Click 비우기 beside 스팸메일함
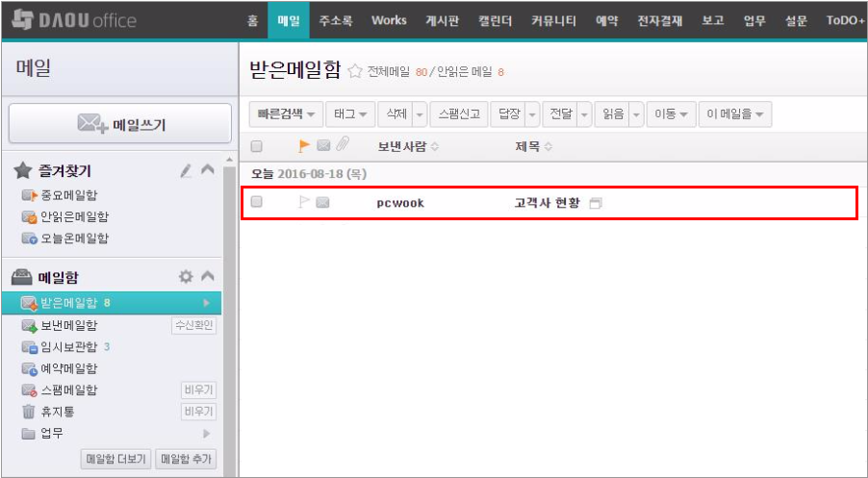This screenshot has width=868, height=478. [199, 390]
